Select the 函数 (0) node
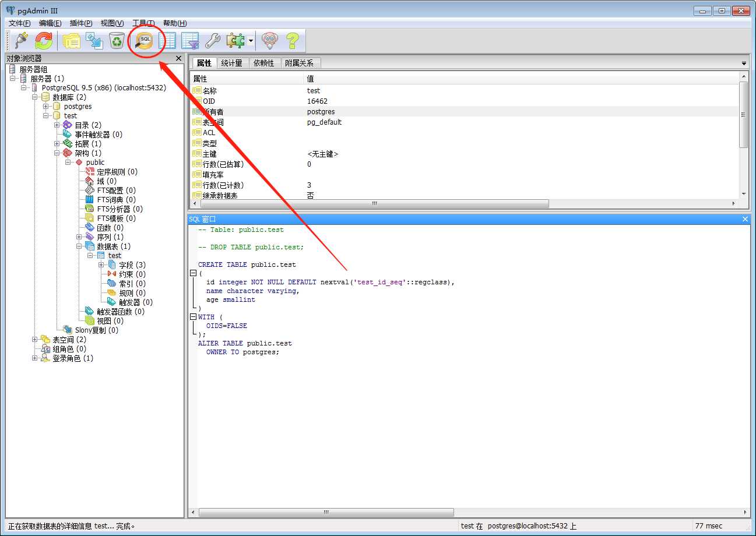 pyautogui.click(x=110, y=228)
